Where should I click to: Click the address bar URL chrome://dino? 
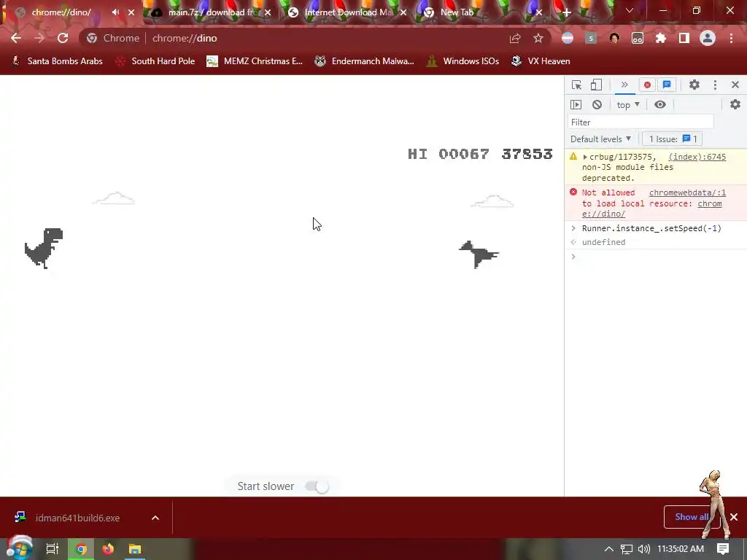pos(185,38)
